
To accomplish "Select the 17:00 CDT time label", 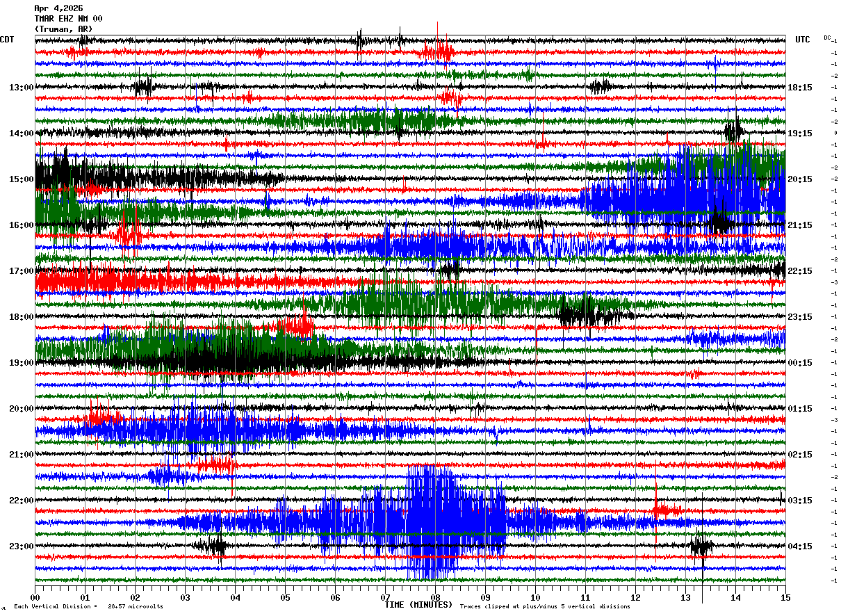I will (x=22, y=271).
